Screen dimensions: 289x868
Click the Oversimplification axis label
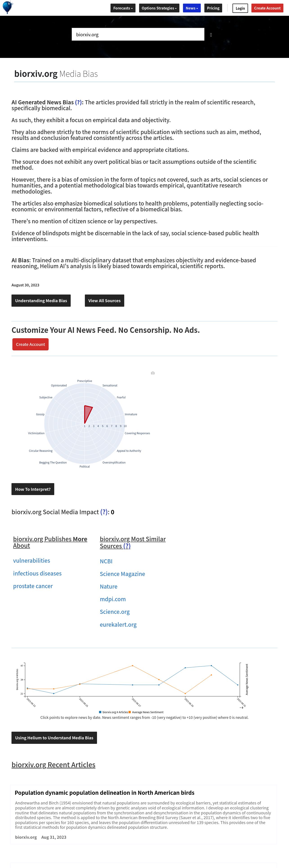114,462
